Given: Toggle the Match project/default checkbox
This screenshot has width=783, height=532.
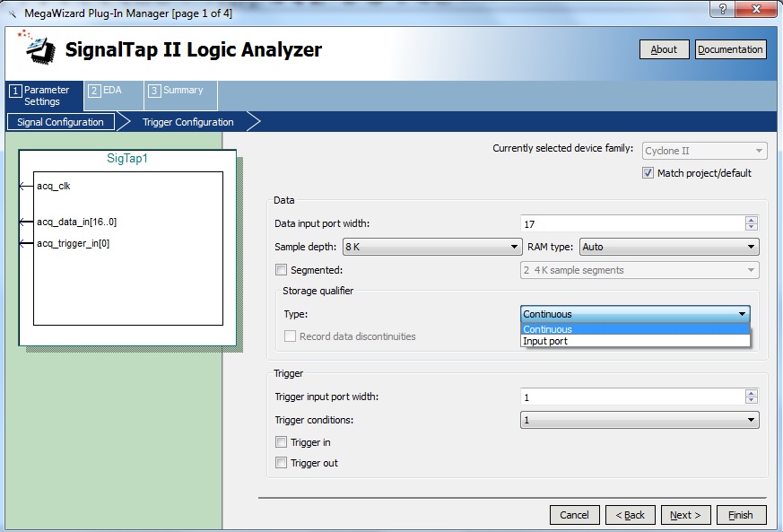Looking at the screenshot, I should click(x=648, y=173).
